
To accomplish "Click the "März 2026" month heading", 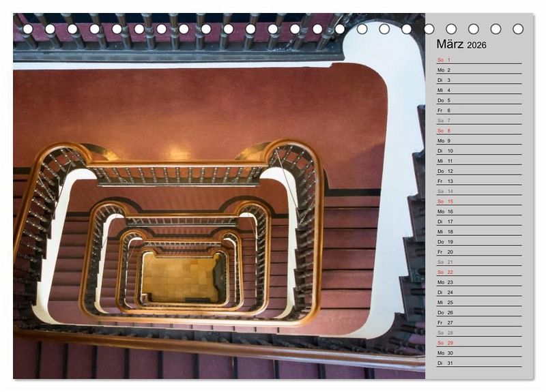I will (461, 44).
